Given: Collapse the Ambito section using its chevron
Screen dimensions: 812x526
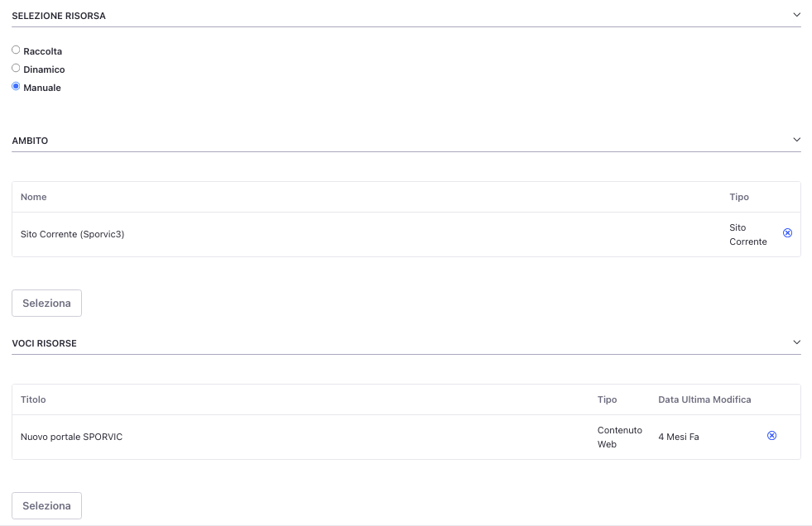Looking at the screenshot, I should 796,140.
